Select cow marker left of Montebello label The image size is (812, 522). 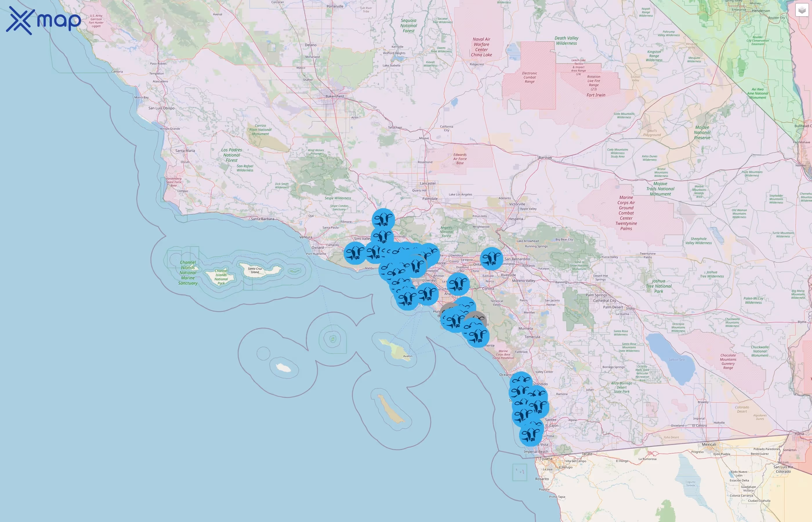coord(416,266)
